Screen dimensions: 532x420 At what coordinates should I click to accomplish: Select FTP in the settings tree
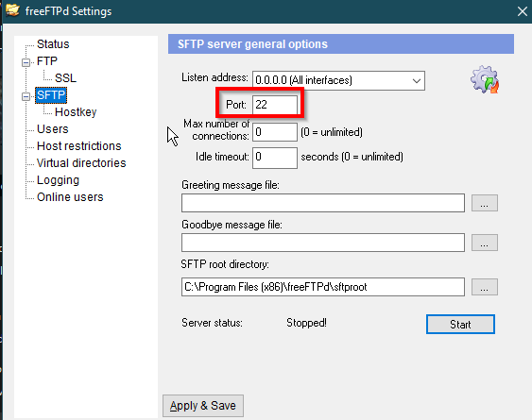tap(47, 61)
